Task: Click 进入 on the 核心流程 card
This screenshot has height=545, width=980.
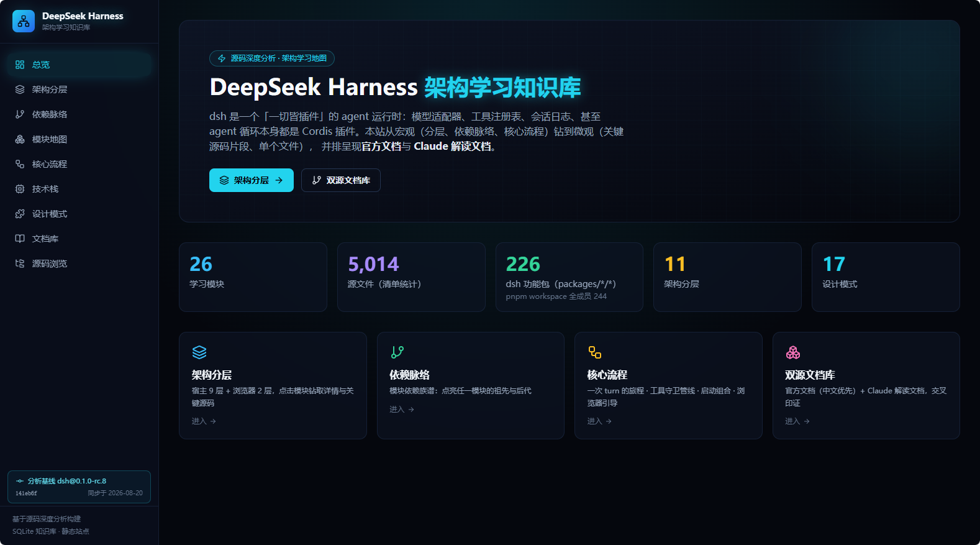Action: (599, 421)
